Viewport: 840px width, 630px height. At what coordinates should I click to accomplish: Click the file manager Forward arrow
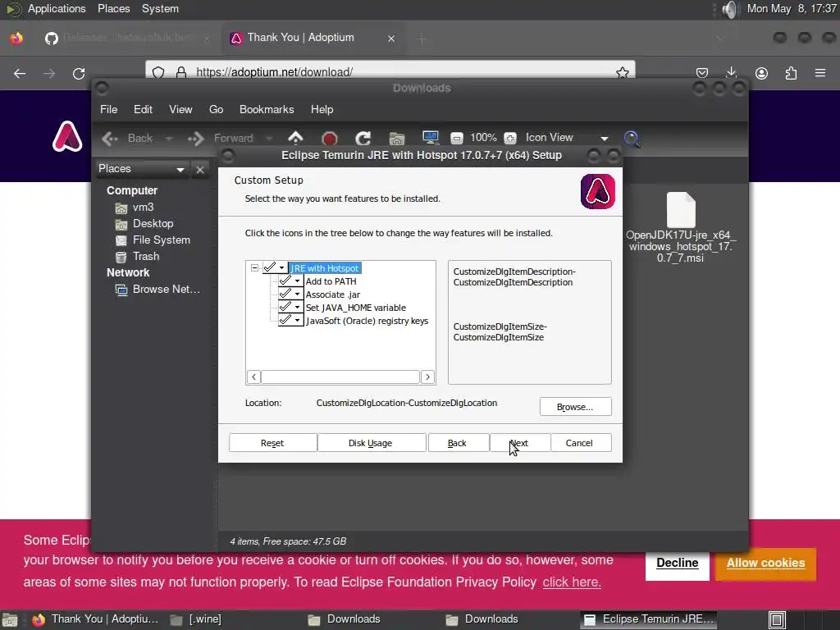click(196, 139)
